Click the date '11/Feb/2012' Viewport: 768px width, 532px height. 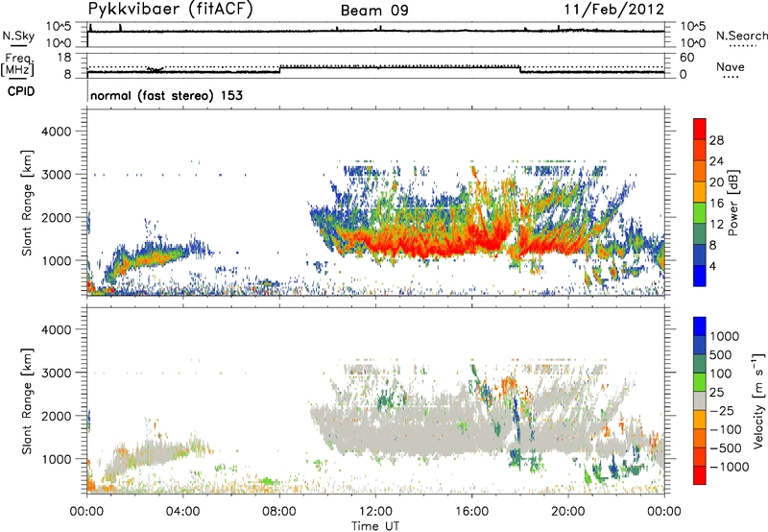pyautogui.click(x=614, y=10)
